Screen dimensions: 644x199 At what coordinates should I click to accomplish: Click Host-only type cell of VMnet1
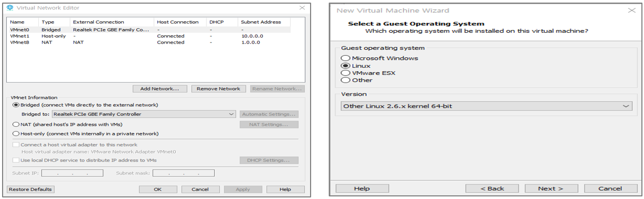click(x=53, y=36)
